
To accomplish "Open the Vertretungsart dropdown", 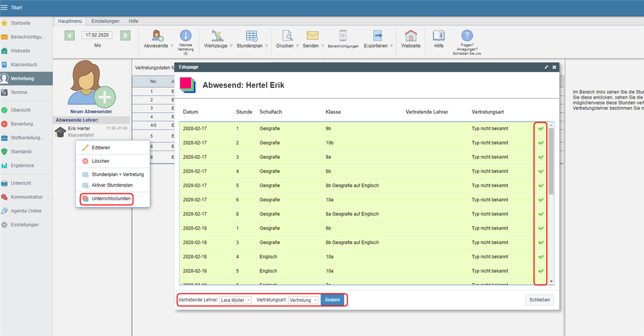I will (x=303, y=300).
